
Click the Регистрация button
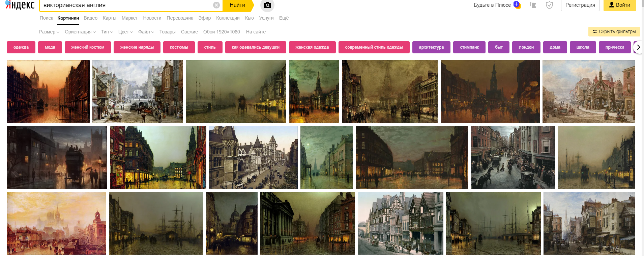point(580,5)
